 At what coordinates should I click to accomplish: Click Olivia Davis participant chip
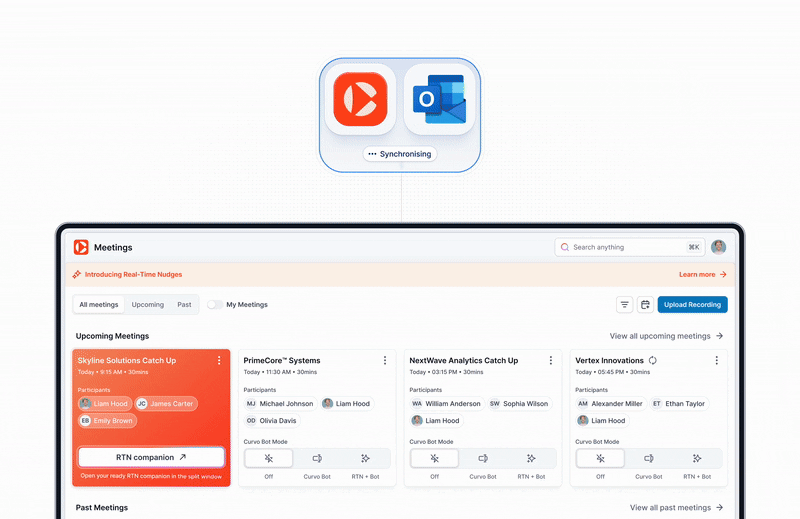(x=272, y=421)
